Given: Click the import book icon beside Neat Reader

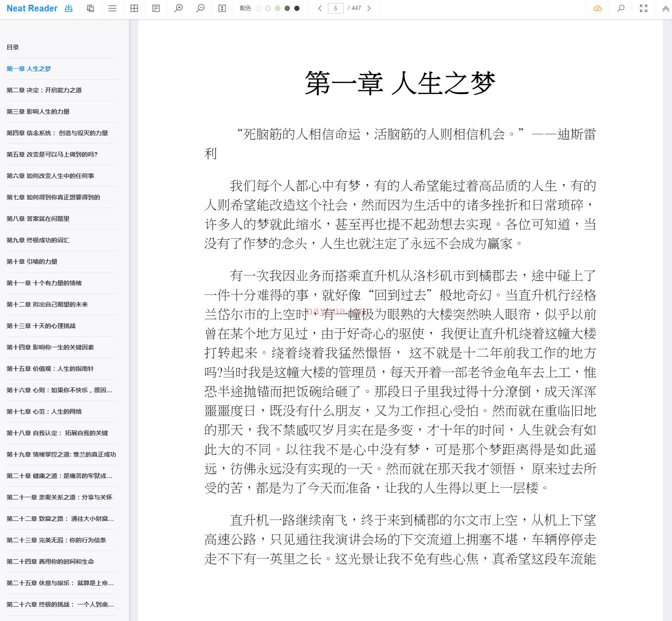Looking at the screenshot, I should pyautogui.click(x=69, y=8).
